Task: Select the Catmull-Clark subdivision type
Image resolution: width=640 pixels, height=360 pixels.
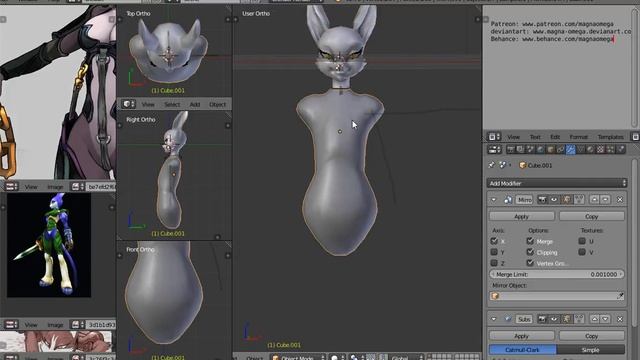Action: [x=522, y=350]
